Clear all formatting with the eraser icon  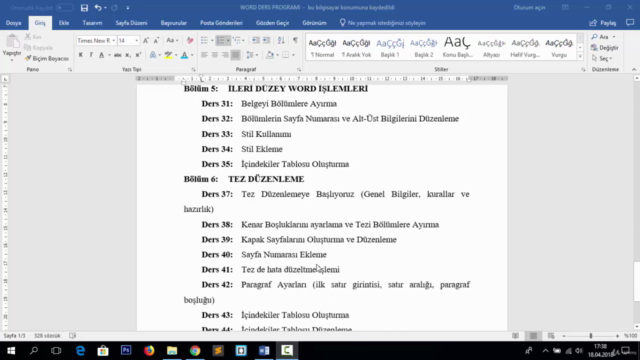pos(190,40)
